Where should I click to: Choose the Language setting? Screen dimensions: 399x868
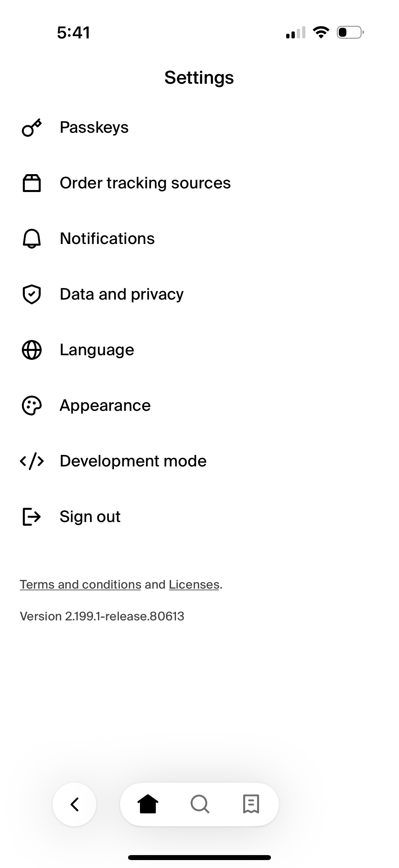coord(97,350)
